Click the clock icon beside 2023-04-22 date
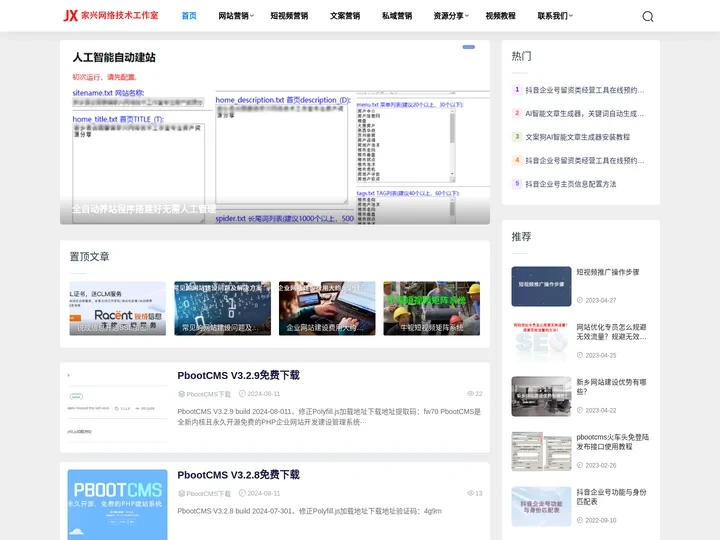The width and height of the screenshot is (720, 540). click(x=580, y=410)
